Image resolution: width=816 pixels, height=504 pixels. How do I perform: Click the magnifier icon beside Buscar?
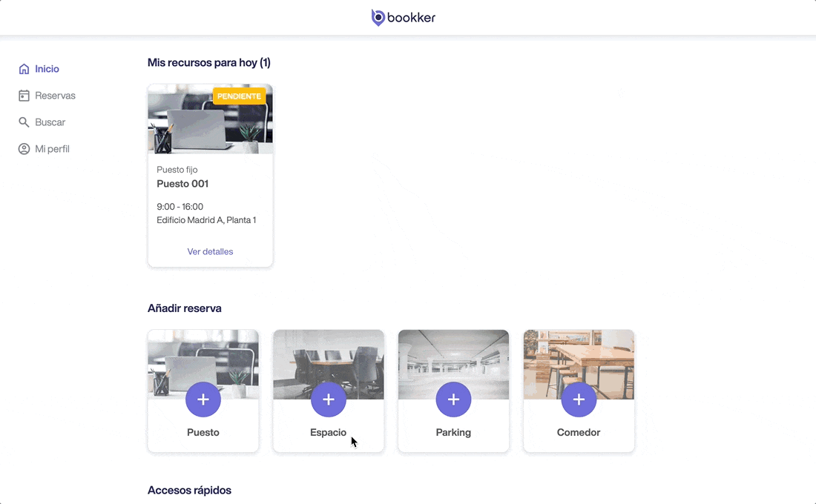(x=24, y=122)
